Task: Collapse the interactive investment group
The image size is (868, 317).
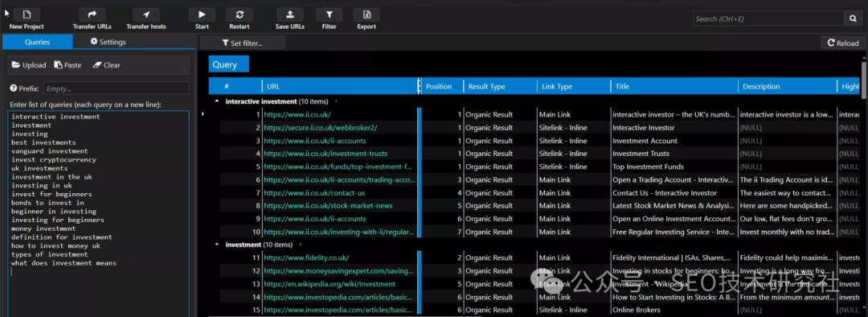Action: tap(217, 101)
